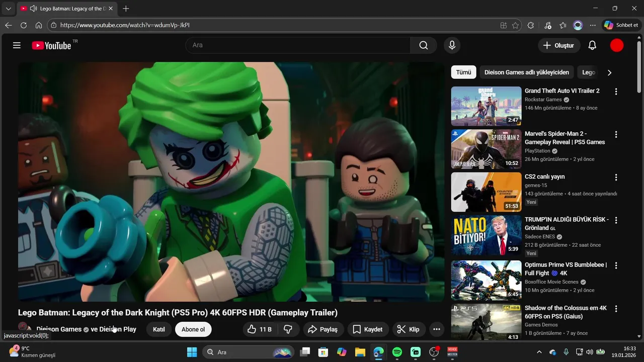The width and height of the screenshot is (644, 362).
Task: Click the Katıl join button
Action: click(x=159, y=329)
